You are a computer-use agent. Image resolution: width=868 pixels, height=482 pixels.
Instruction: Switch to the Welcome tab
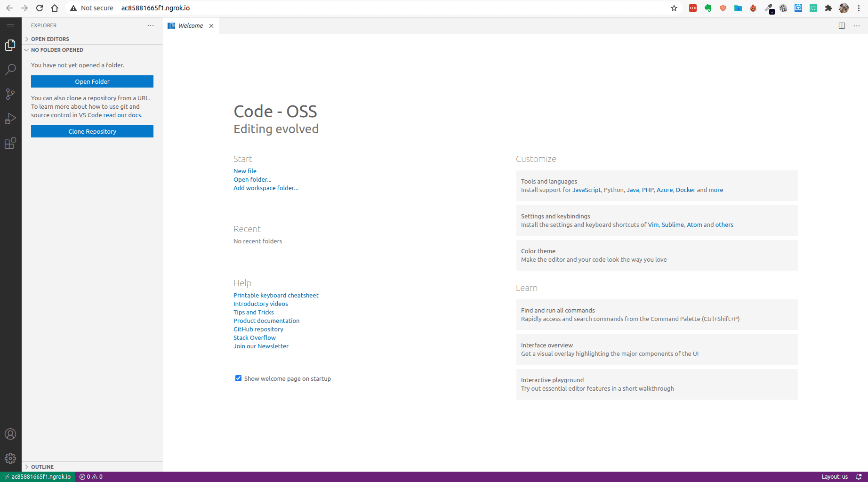190,25
